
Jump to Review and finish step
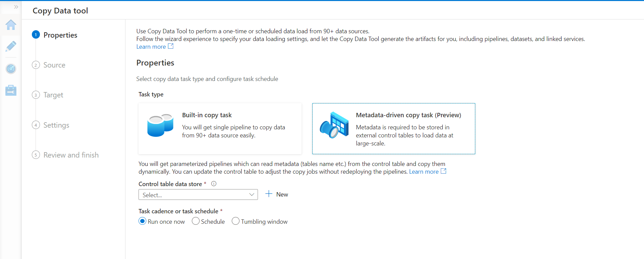[x=71, y=155]
